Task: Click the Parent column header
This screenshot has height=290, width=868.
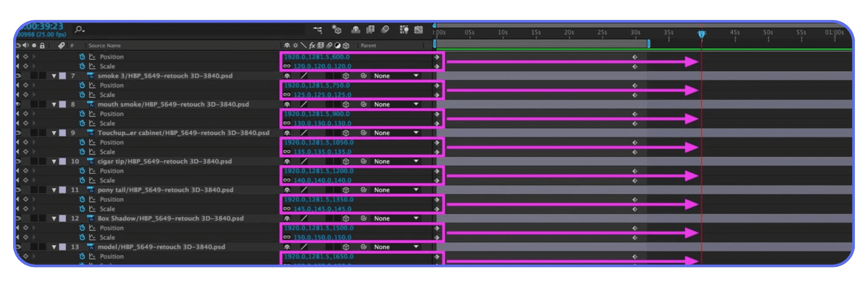Action: pos(368,45)
